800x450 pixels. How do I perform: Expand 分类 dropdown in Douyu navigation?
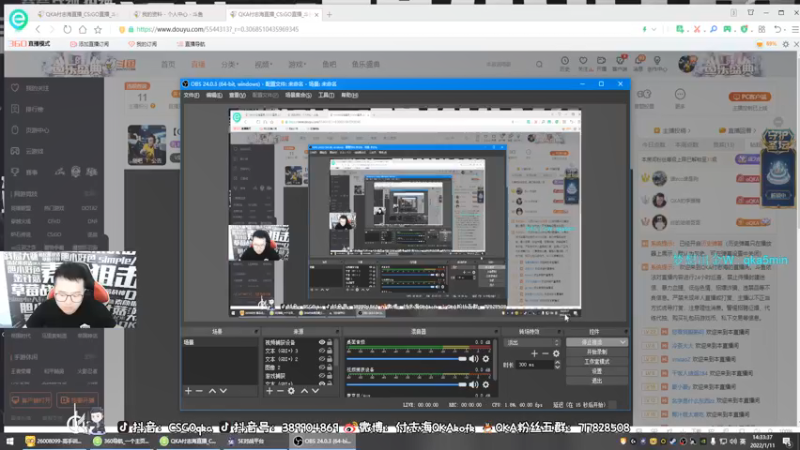tap(230, 64)
